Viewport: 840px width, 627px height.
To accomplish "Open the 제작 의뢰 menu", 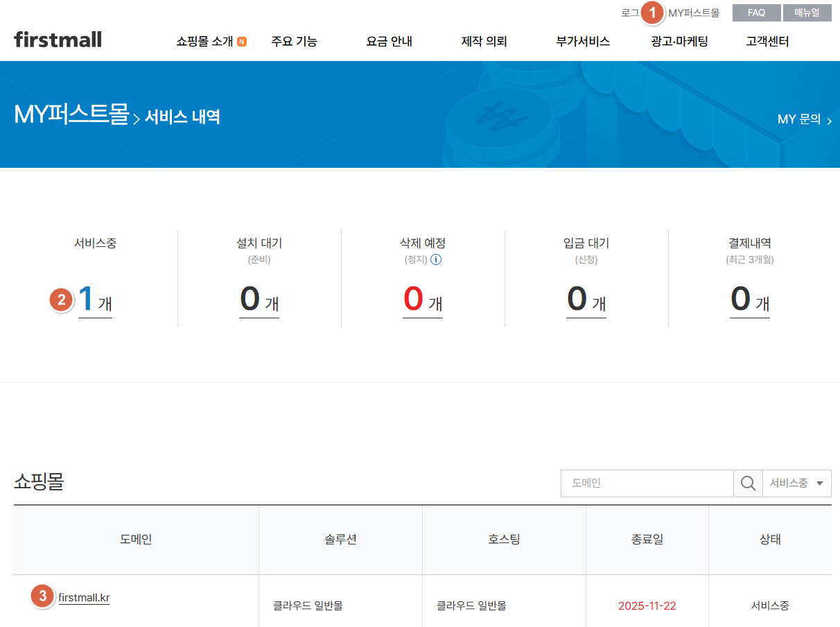I will pyautogui.click(x=484, y=42).
